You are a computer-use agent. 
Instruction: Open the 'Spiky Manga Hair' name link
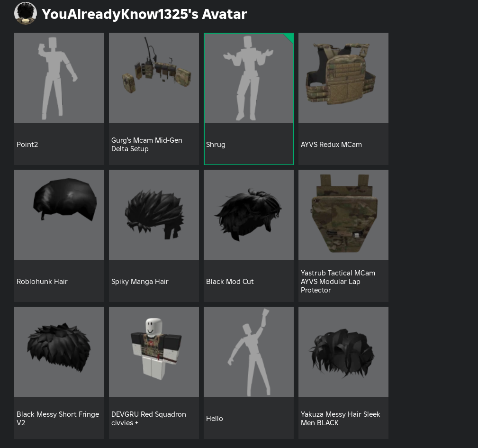[x=140, y=282]
